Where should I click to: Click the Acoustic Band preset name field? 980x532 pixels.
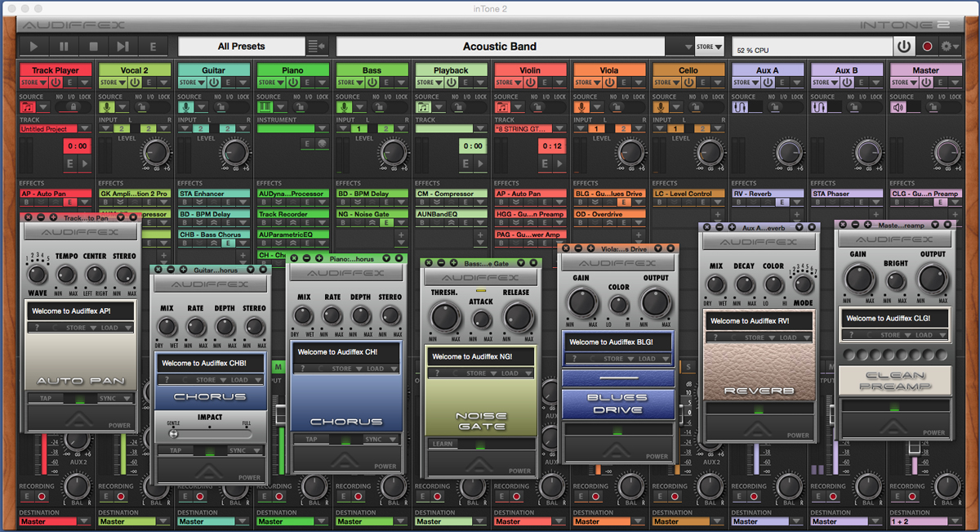pyautogui.click(x=500, y=47)
